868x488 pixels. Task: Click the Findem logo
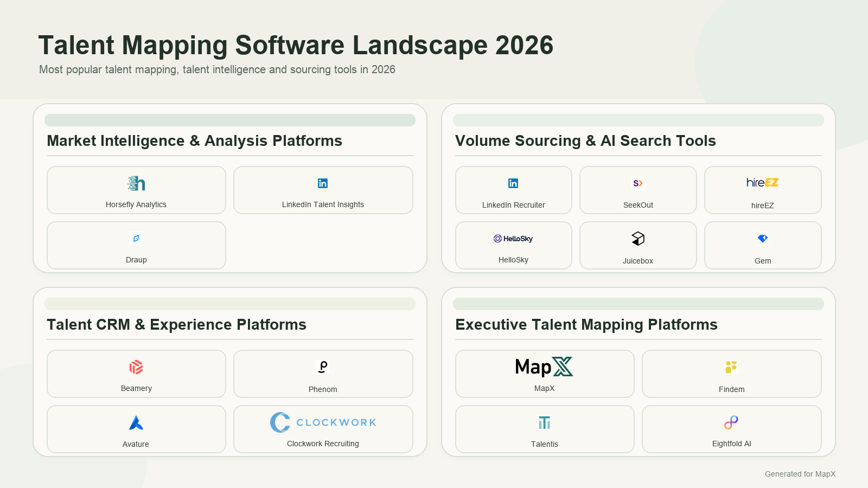coord(731,367)
